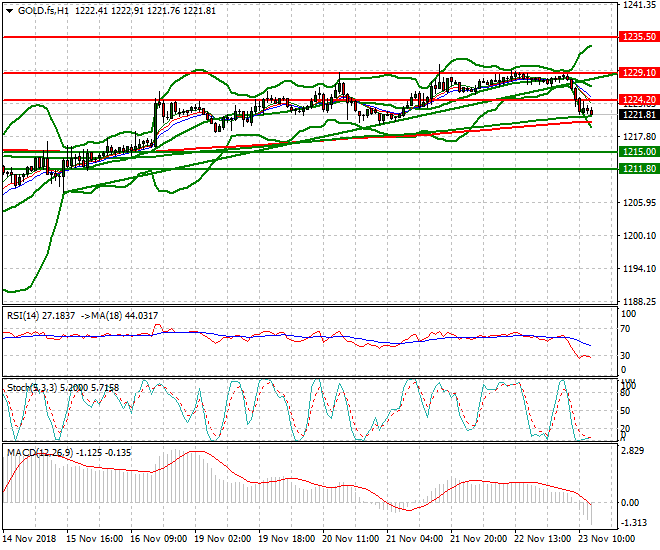Screen dimensions: 660x550
Task: Click the 22 Nov 13:00 time label
Action: click(543, 539)
